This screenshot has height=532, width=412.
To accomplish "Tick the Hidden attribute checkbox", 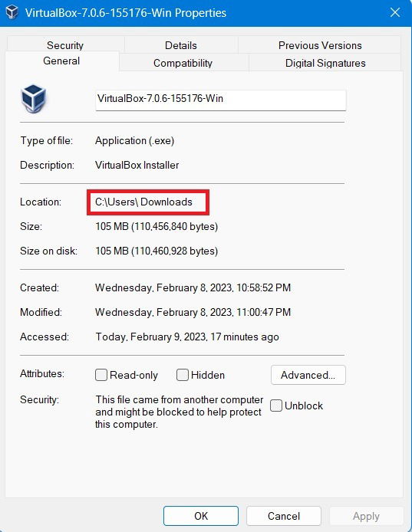I will tap(183, 375).
